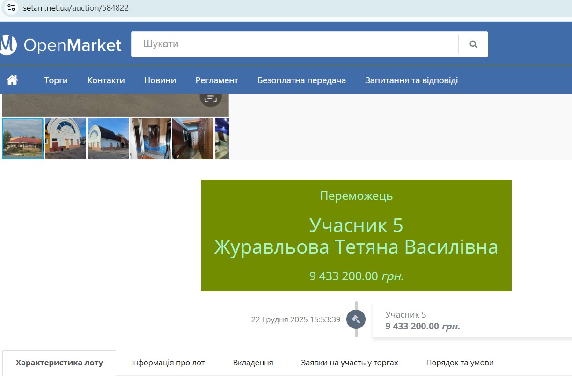This screenshot has width=572, height=392.
Task: Select thumbnail of white arched-window facade
Action: 66,138
